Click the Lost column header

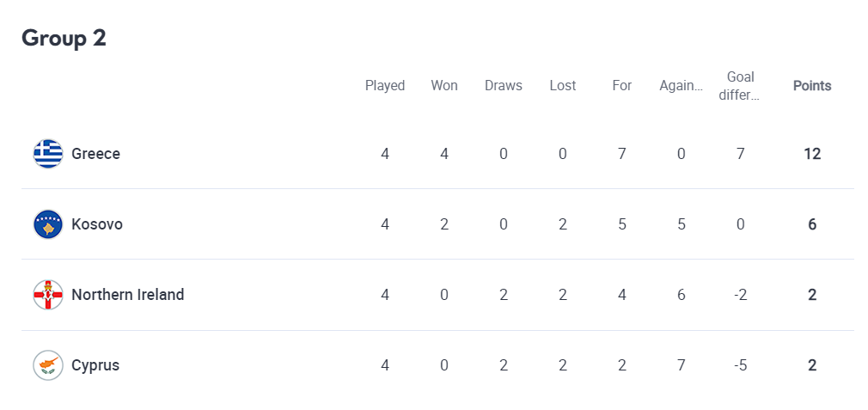coord(562,86)
